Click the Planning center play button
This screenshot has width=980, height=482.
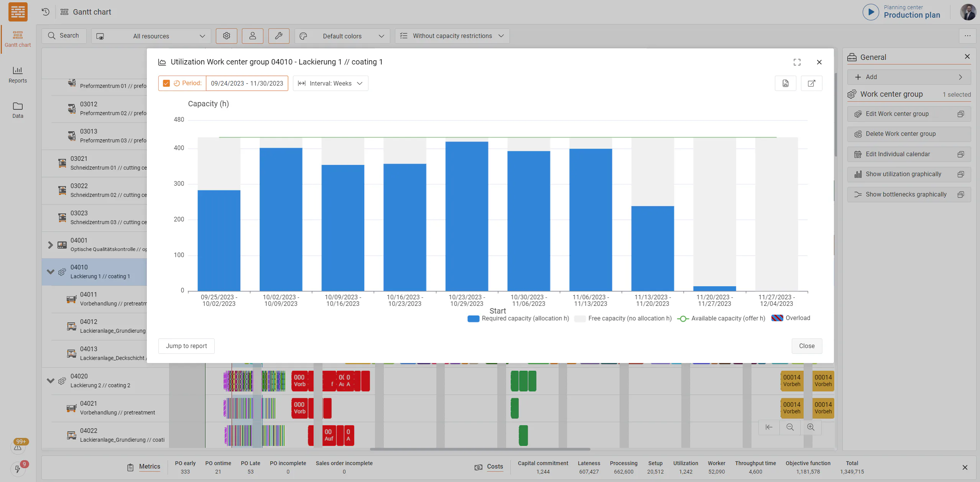click(871, 12)
